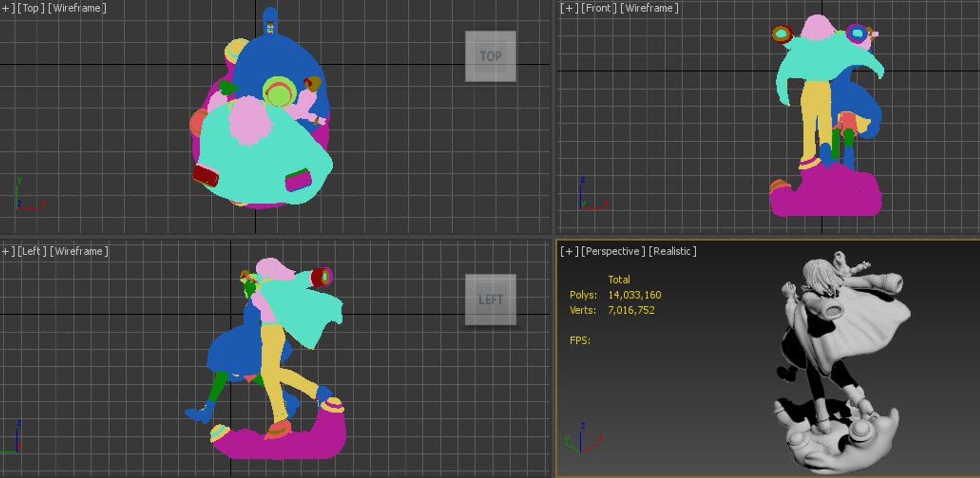Screen dimensions: 980x478
Task: Click the LEFT ViewCube face
Action: (x=491, y=299)
